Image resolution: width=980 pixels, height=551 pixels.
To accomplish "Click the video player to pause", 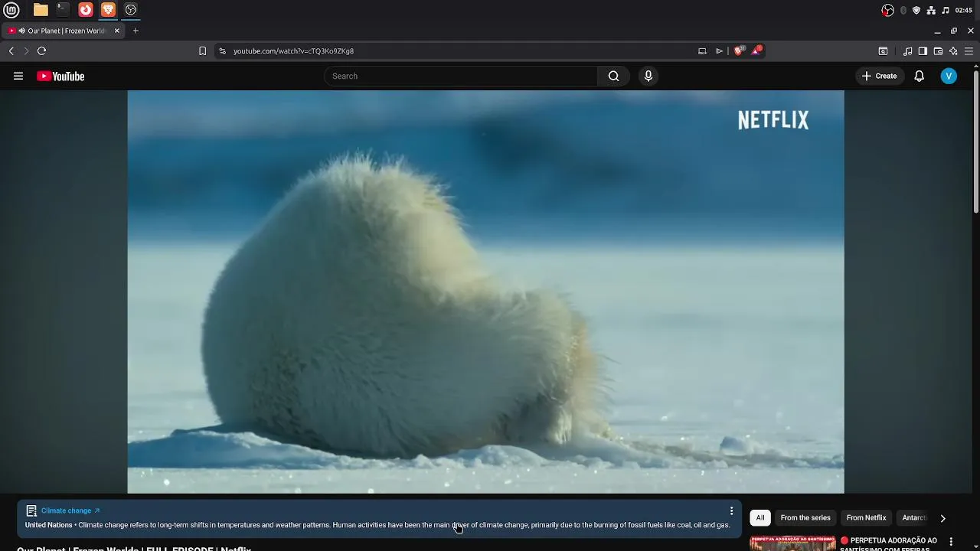I will click(485, 292).
